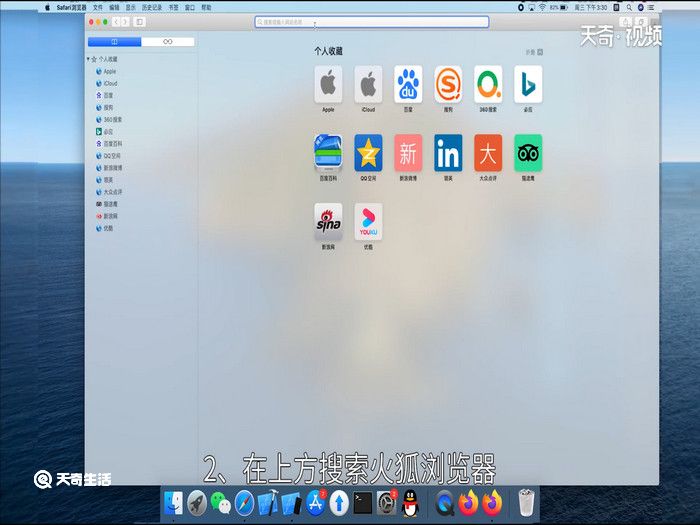Image resolution: width=700 pixels, height=525 pixels.
Task: Open the blue upload arrow Dock app
Action: pos(339,503)
